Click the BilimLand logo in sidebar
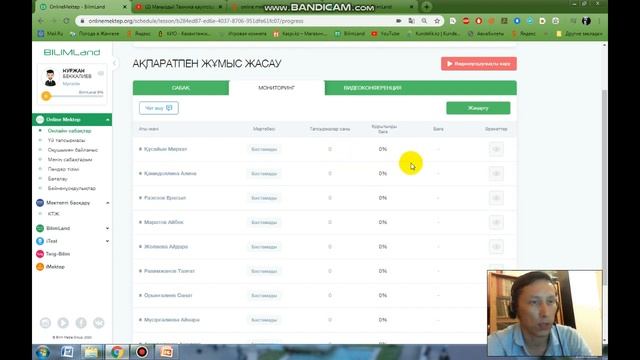640x360 pixels. click(x=72, y=52)
